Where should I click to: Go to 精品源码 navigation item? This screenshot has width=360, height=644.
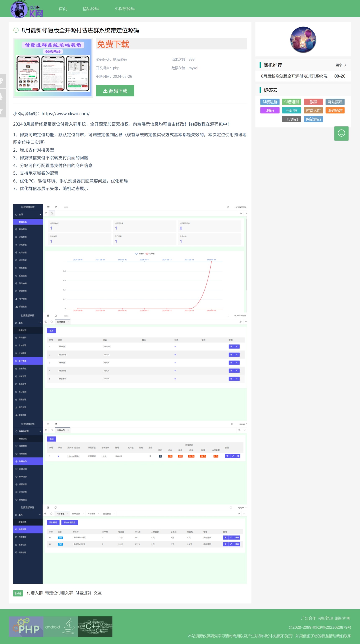coord(91,9)
